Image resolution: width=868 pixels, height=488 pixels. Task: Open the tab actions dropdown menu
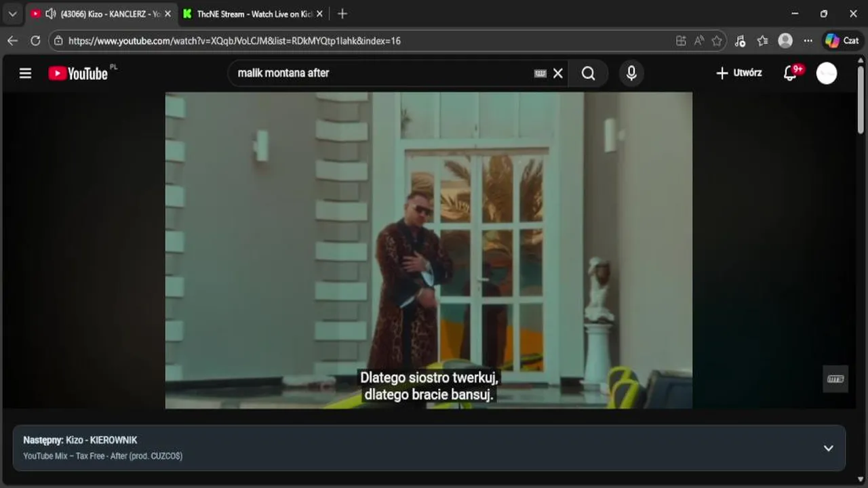click(12, 14)
